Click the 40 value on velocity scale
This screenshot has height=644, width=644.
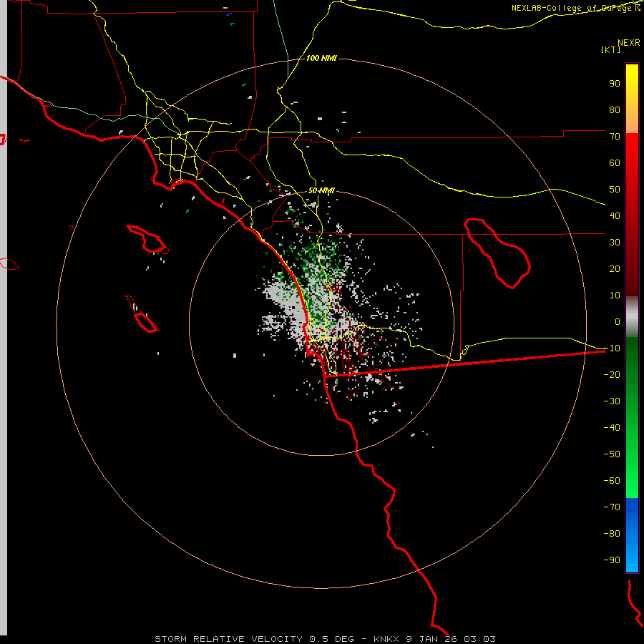615,216
